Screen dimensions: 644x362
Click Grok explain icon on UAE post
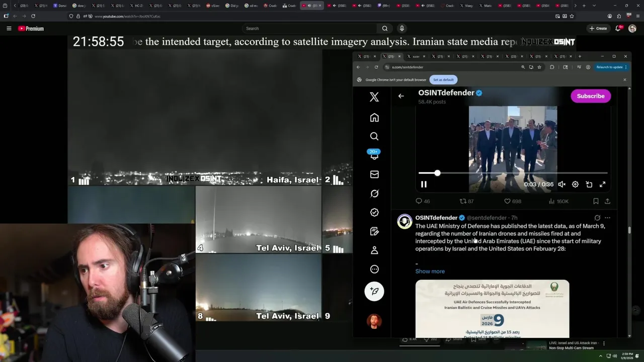[597, 218]
